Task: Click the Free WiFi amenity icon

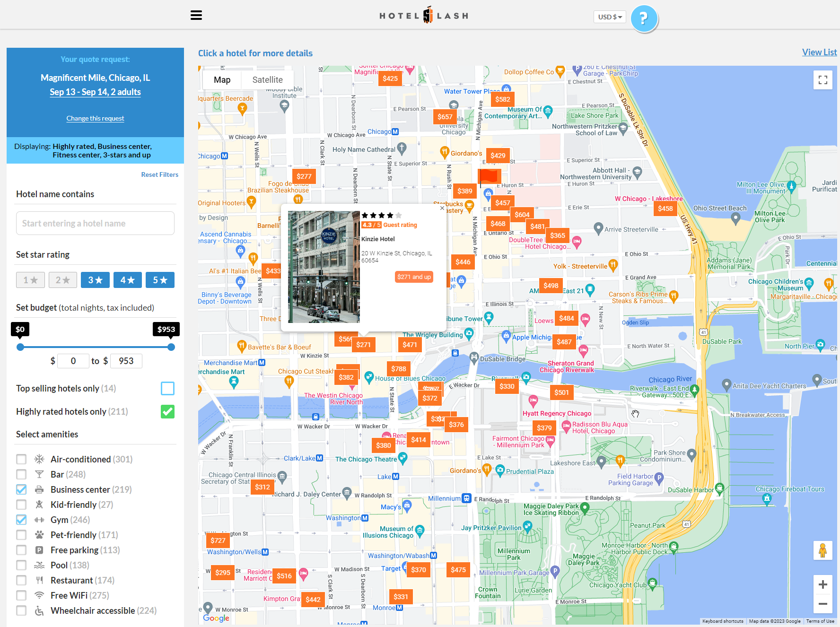Action: (39, 595)
